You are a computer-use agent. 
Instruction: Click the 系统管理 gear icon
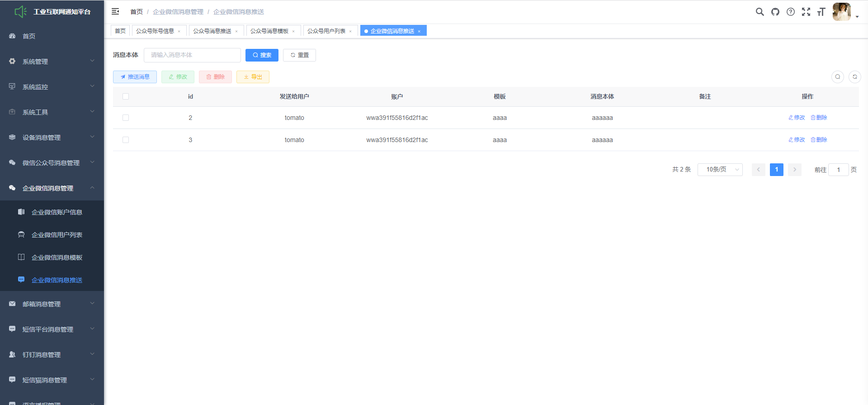pyautogui.click(x=12, y=61)
